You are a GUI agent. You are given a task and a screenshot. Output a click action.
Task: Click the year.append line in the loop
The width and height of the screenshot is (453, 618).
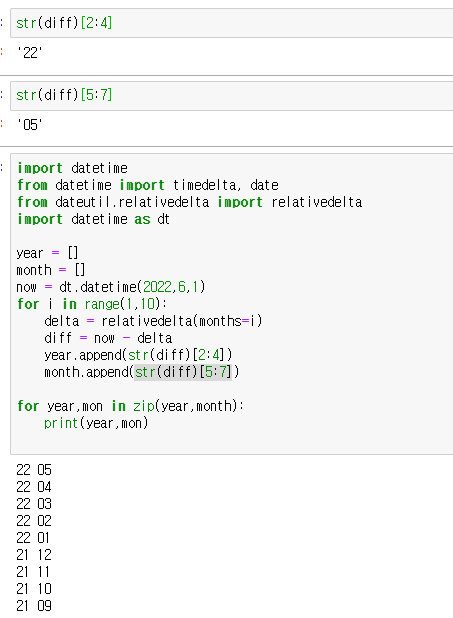(x=138, y=355)
